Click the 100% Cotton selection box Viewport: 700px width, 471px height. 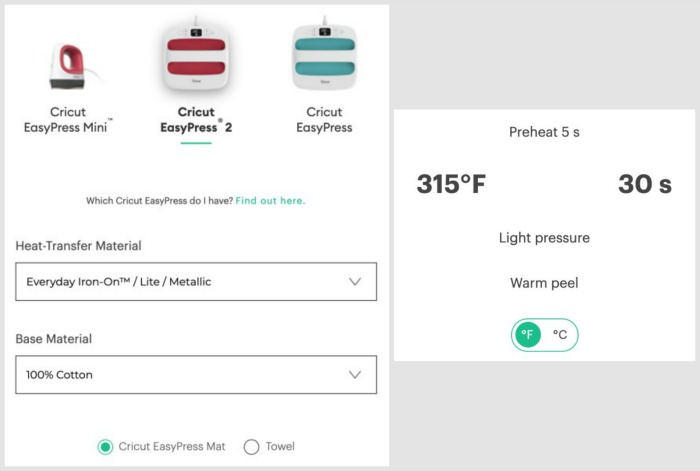[x=196, y=375]
